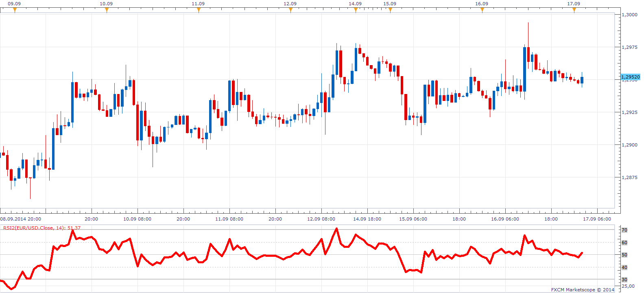This screenshot has height=293, width=644.
Task: Click the 15.09 06:00 time label
Action: pos(413,219)
